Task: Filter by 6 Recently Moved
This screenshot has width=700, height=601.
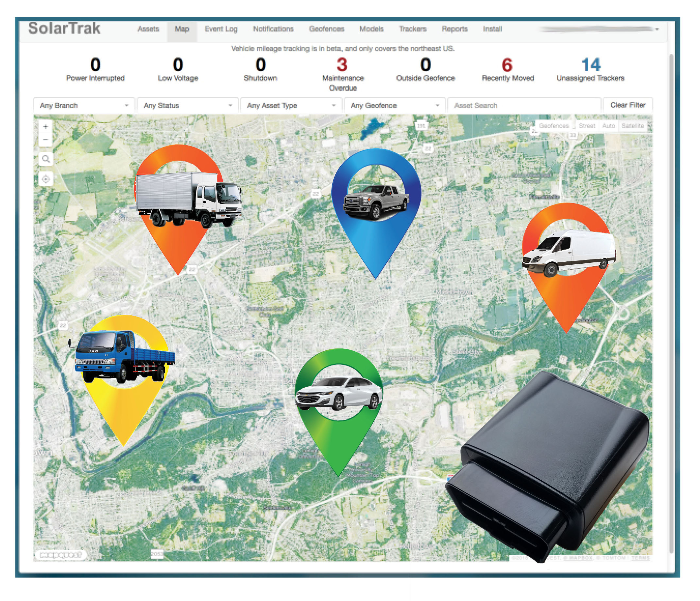Action: click(x=508, y=70)
